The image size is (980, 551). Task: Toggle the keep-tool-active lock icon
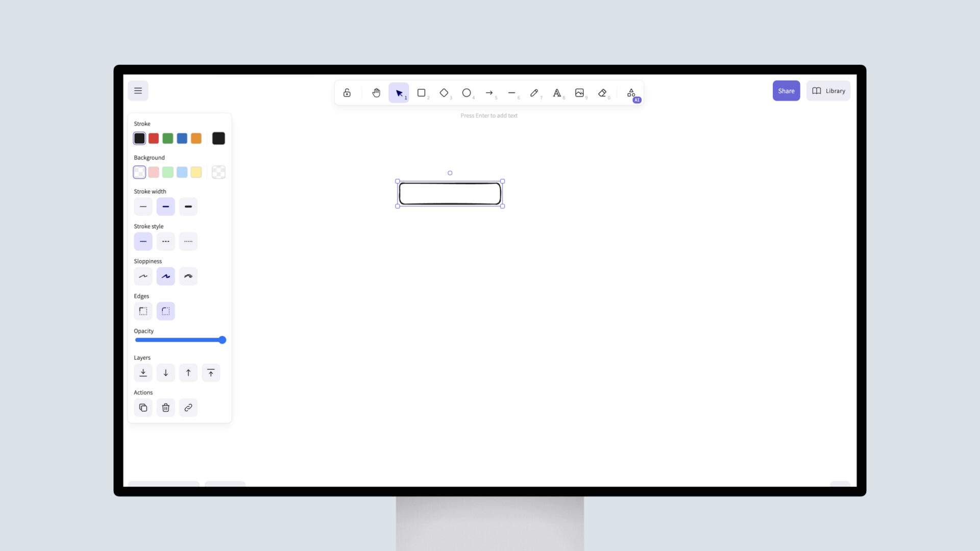[x=347, y=93]
